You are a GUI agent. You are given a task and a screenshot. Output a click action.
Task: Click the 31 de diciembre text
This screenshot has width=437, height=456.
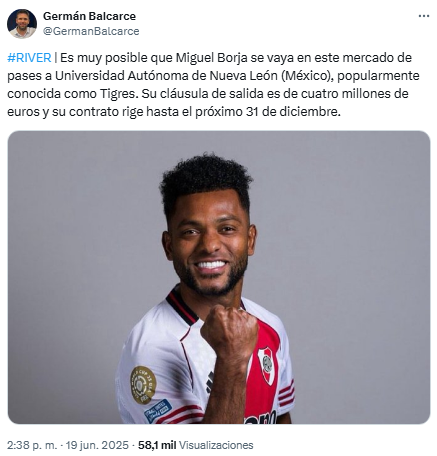coord(293,112)
